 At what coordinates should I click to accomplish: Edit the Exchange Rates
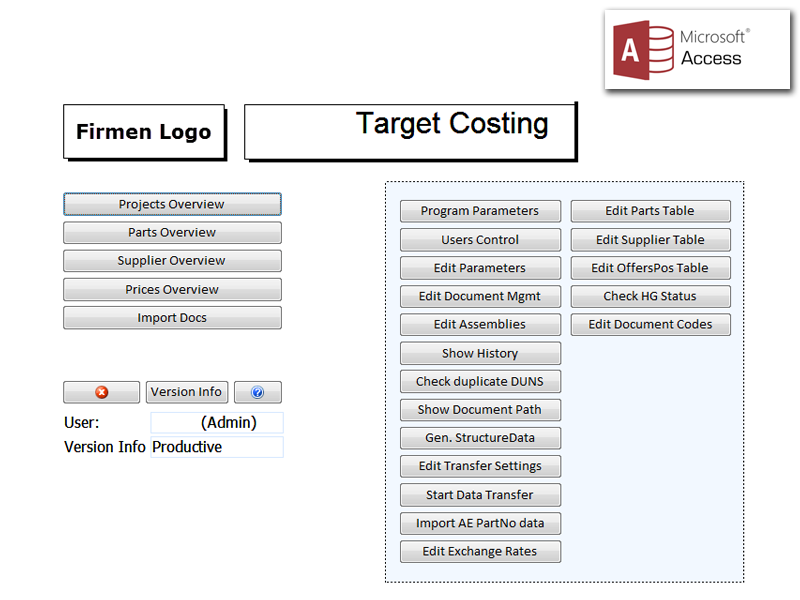pyautogui.click(x=480, y=551)
